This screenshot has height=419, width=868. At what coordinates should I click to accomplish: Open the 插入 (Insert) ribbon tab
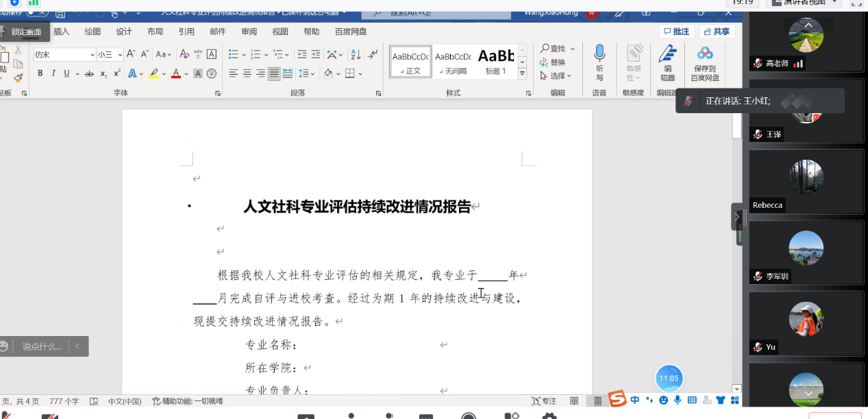click(62, 32)
